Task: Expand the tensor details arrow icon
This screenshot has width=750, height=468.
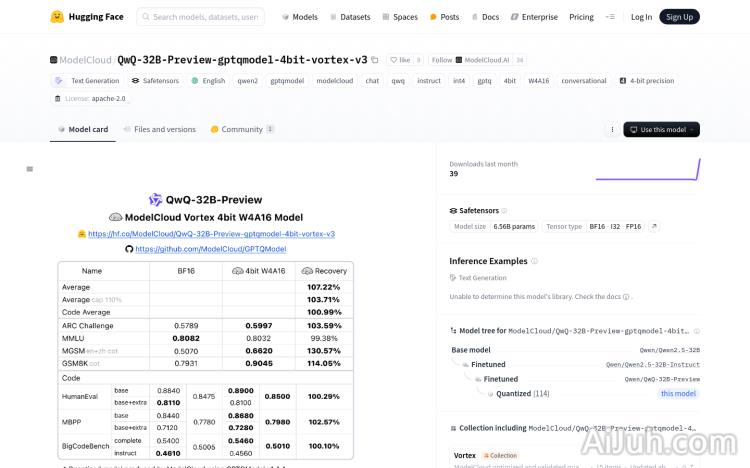Action: tap(654, 227)
